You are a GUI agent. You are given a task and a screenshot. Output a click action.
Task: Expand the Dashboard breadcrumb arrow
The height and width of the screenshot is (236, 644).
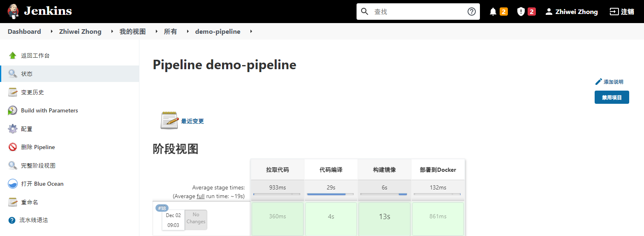52,31
